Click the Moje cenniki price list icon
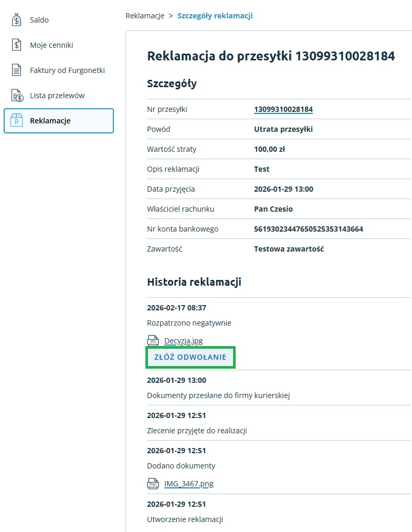Viewport: 412px width, 532px height. (17, 45)
